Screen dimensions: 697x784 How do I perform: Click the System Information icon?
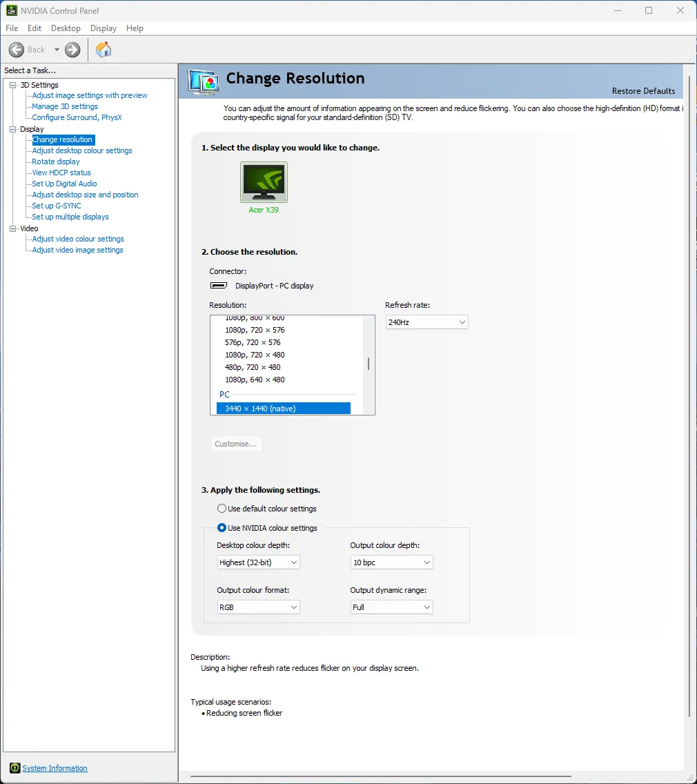[x=14, y=768]
